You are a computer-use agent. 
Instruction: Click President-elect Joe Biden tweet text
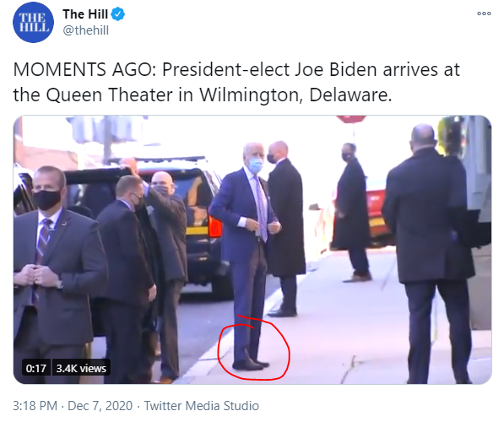pos(269,70)
